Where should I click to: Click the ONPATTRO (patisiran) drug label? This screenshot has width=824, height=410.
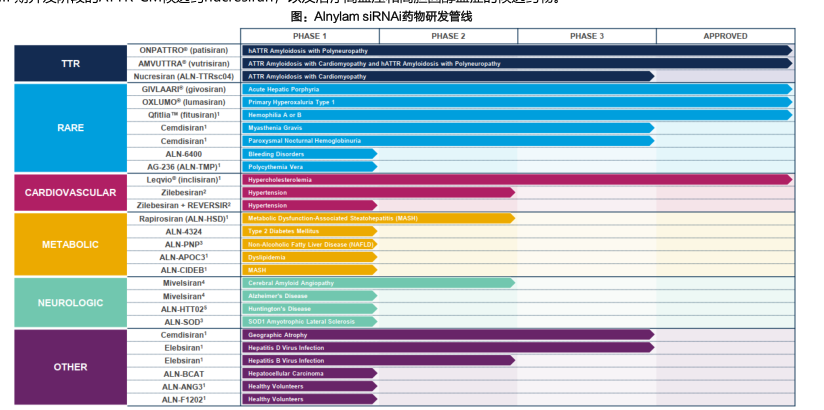[x=184, y=50]
